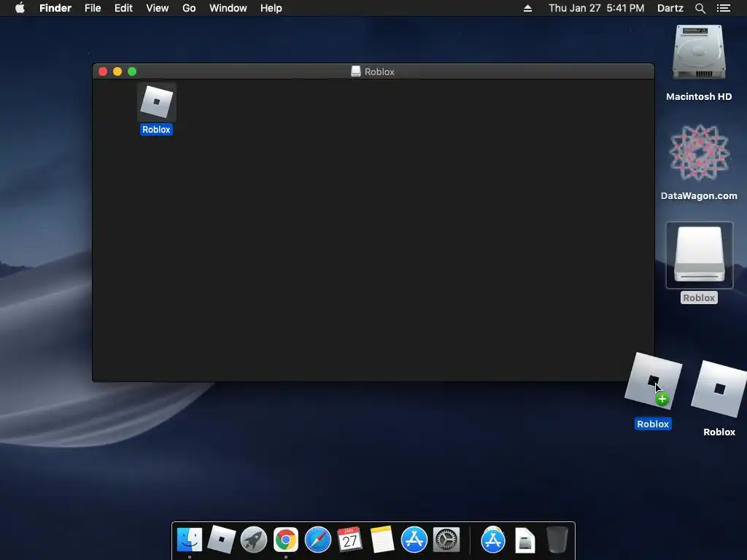Viewport: 747px width, 560px height.
Task: Open Spotlight search magnifier
Action: pyautogui.click(x=700, y=8)
